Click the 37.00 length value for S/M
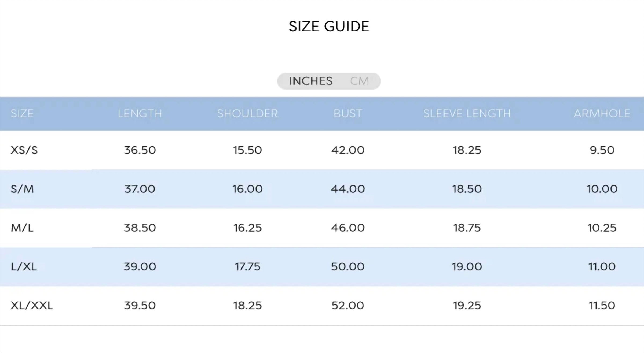 [x=140, y=189]
